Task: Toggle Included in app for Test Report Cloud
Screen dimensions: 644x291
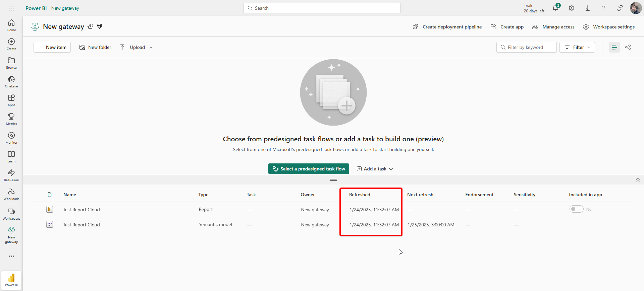Action: 577,209
